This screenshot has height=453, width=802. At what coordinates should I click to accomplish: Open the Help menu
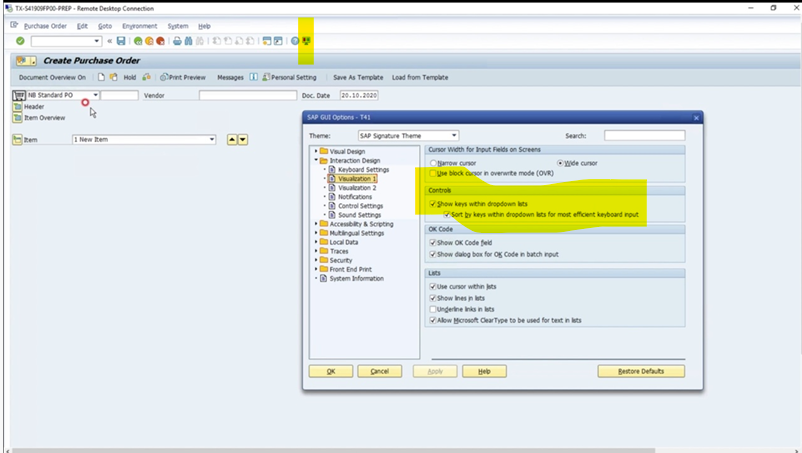(x=204, y=26)
